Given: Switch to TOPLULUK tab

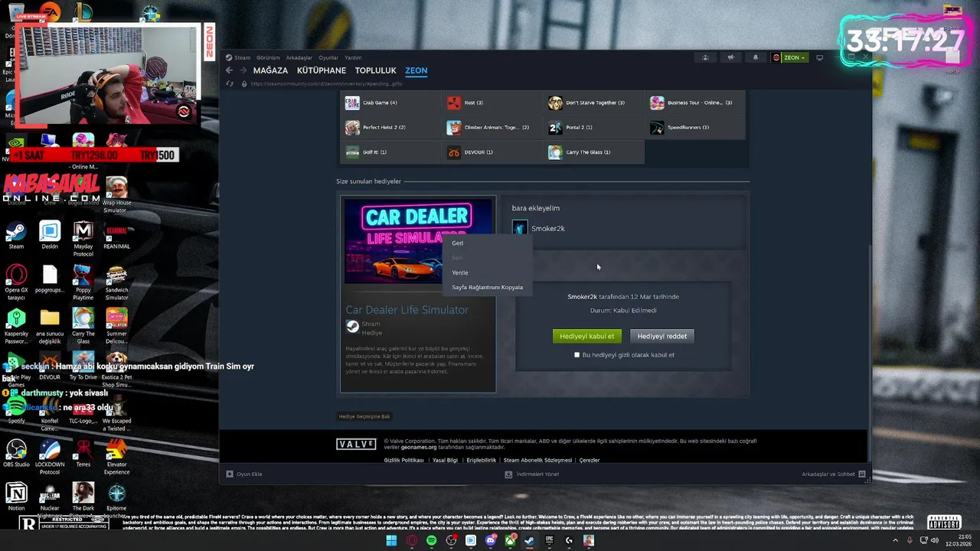Looking at the screenshot, I should tap(375, 70).
